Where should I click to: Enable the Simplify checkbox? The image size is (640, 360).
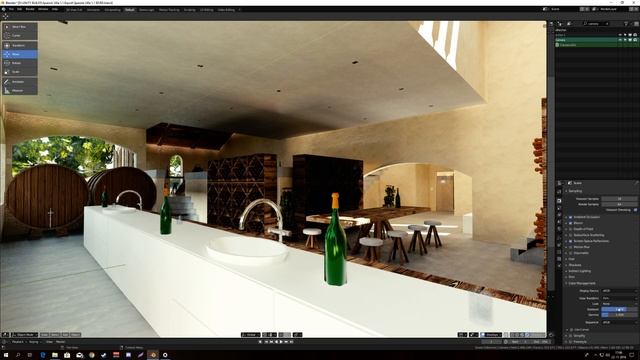[x=571, y=336]
